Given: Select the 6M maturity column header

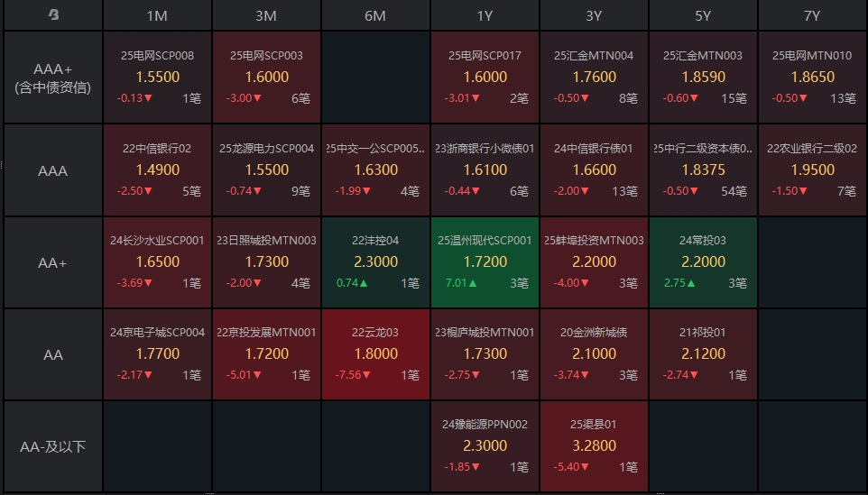Looking at the screenshot, I should pos(375,15).
